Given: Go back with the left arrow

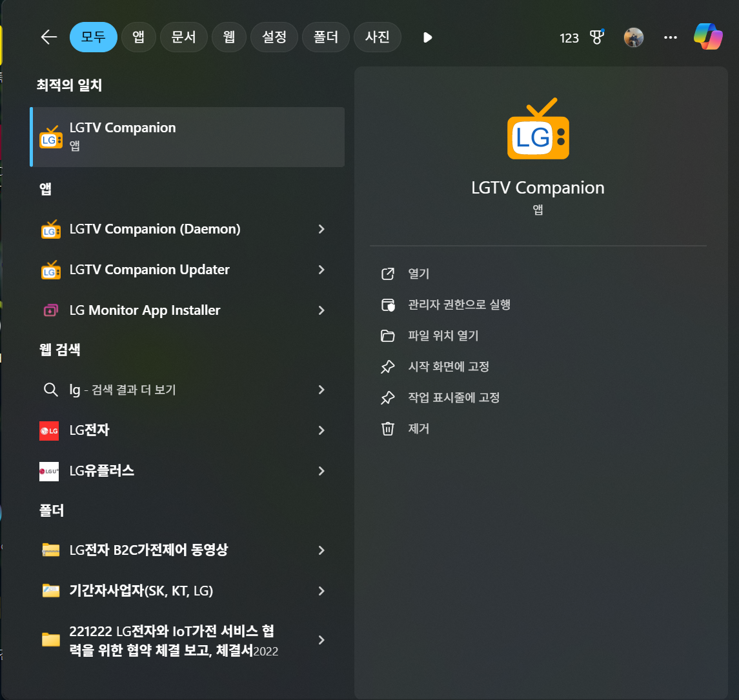Looking at the screenshot, I should (48, 37).
